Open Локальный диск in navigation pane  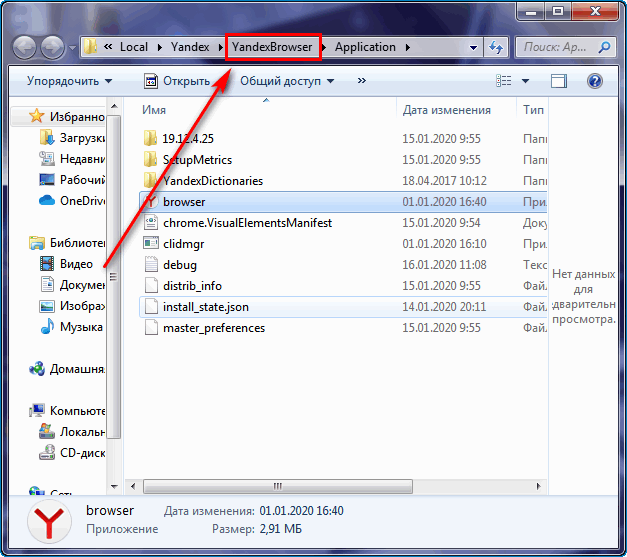pos(72,432)
